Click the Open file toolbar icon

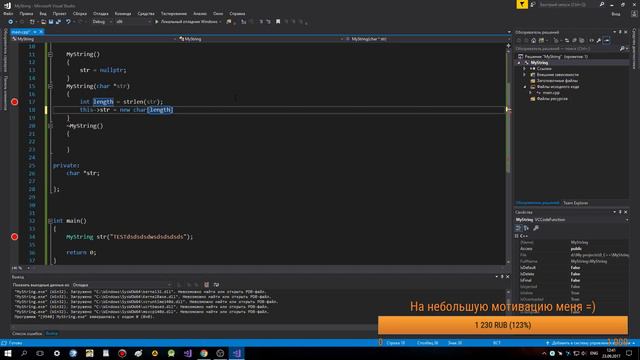coord(43,22)
